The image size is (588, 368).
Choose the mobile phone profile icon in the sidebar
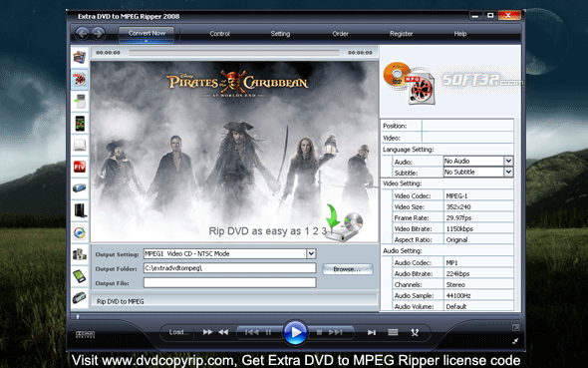80,123
